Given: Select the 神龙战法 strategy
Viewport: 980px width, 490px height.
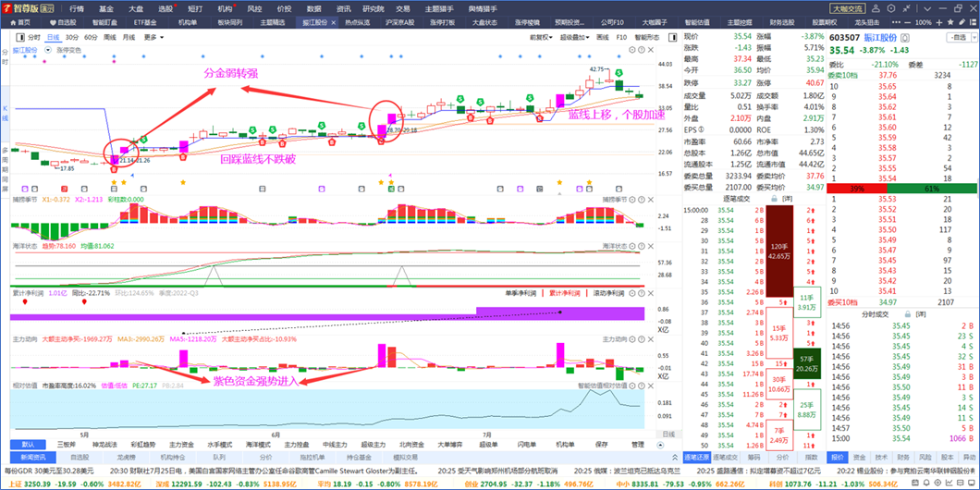Looking at the screenshot, I should [104, 445].
